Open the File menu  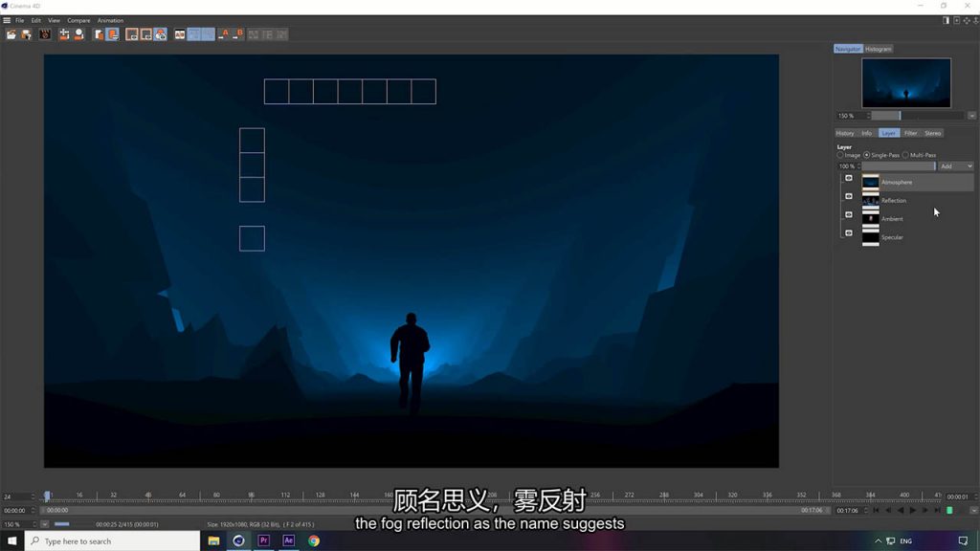[x=20, y=21]
